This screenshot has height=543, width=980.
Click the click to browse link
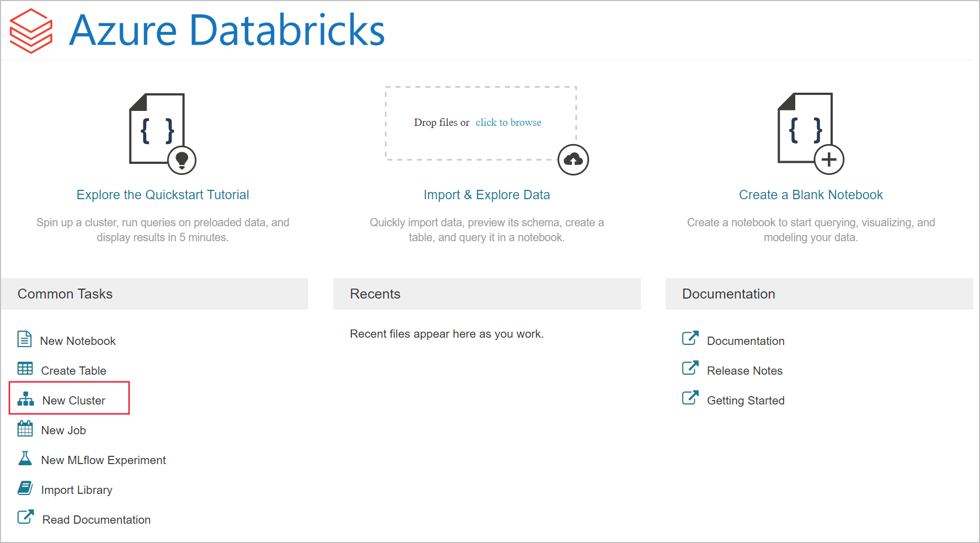point(508,122)
